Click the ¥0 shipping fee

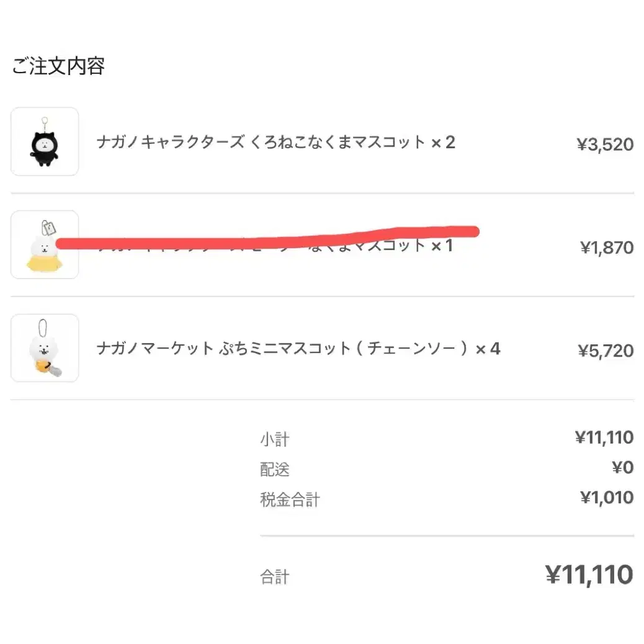(x=622, y=467)
